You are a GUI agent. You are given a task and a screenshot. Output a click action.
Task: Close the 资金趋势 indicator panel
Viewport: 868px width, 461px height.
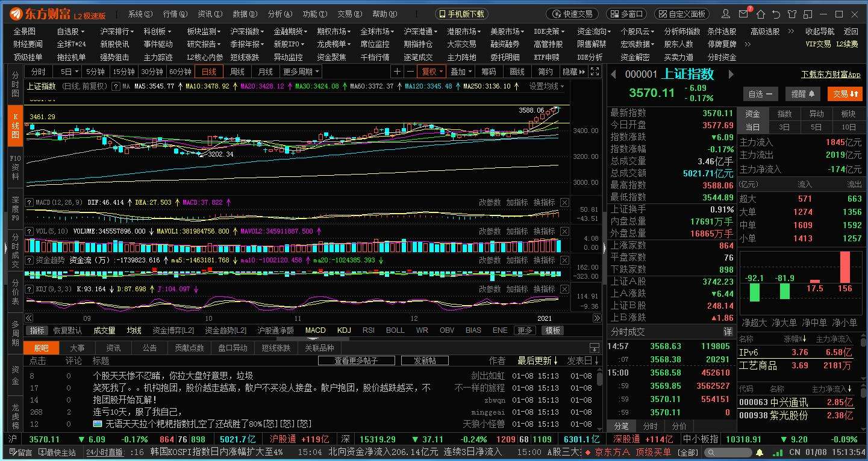[564, 261]
